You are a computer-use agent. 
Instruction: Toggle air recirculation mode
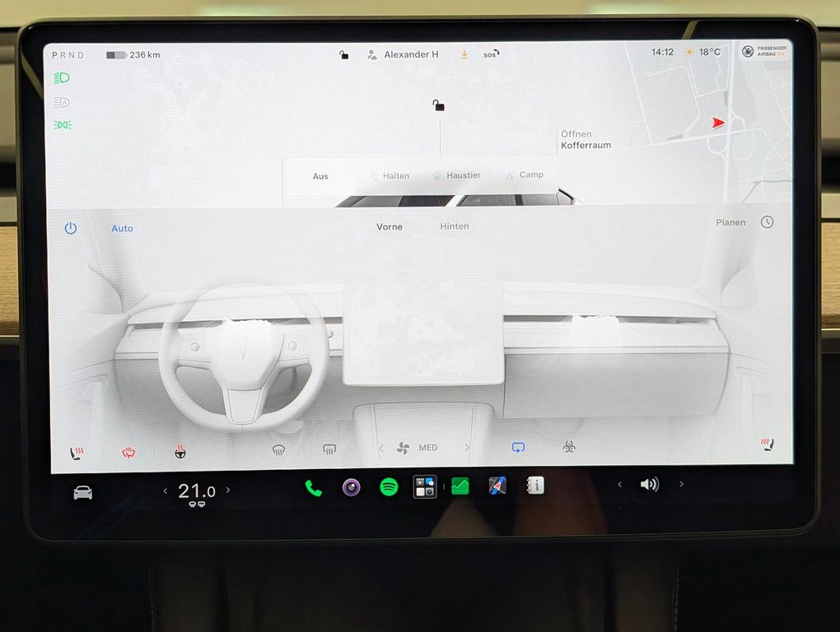(x=518, y=447)
